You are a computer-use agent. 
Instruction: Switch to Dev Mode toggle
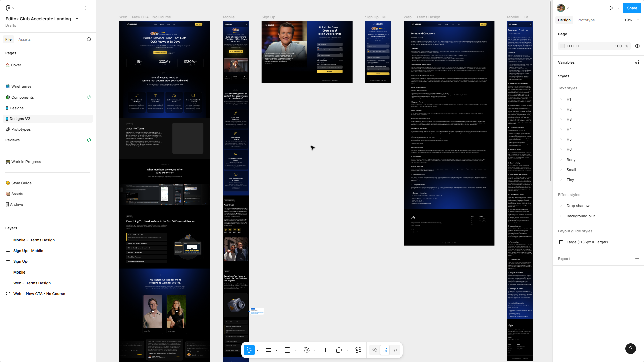tap(395, 350)
